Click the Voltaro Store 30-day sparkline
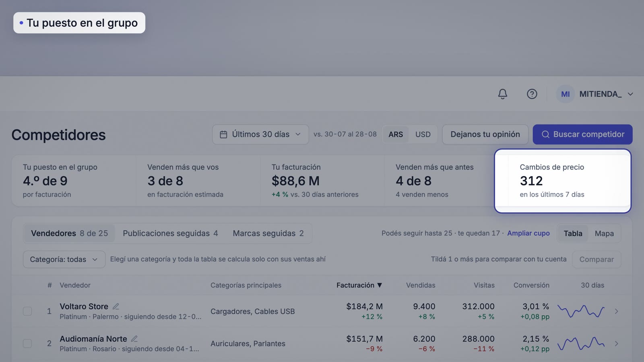Image resolution: width=644 pixels, height=362 pixels. point(581,311)
